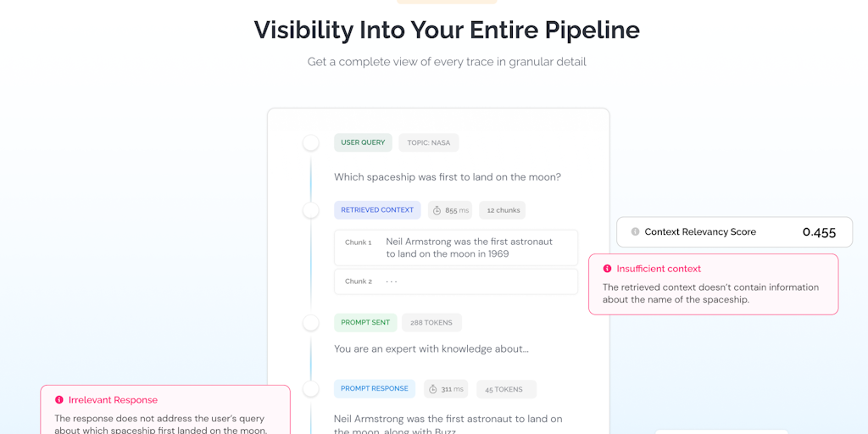Open the PROMPT RESPONSE badge
Viewport: 868px width, 434px height.
(375, 389)
